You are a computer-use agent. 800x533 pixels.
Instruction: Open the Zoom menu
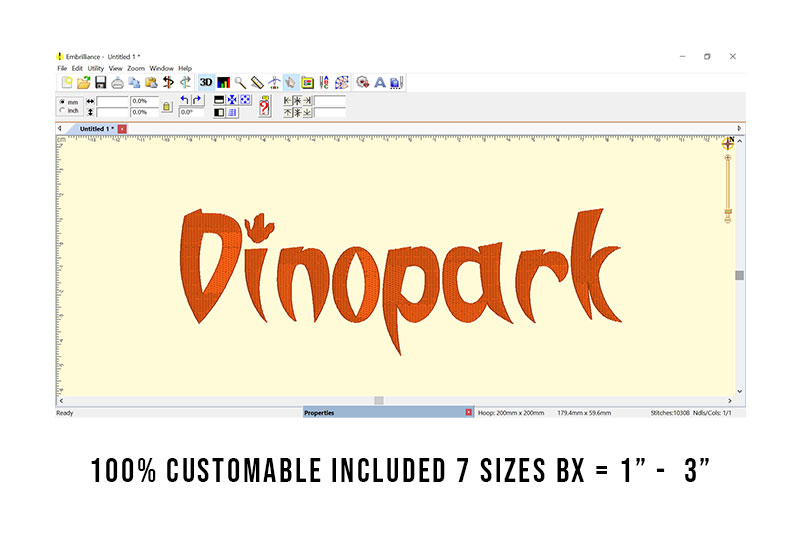pyautogui.click(x=136, y=68)
